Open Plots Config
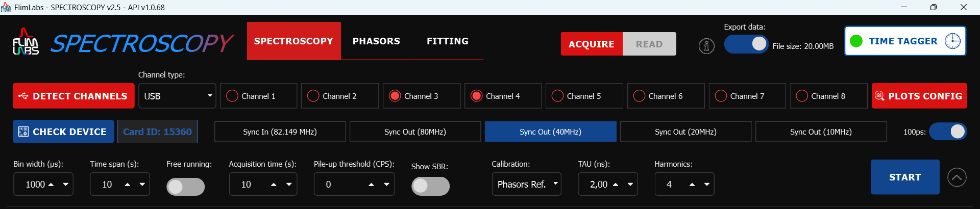The image size is (980, 209). point(919,96)
